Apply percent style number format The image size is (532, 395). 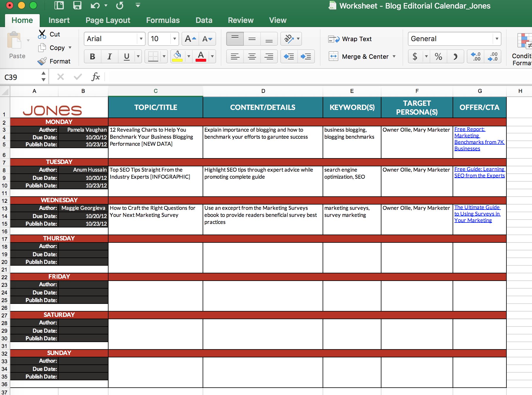point(438,56)
